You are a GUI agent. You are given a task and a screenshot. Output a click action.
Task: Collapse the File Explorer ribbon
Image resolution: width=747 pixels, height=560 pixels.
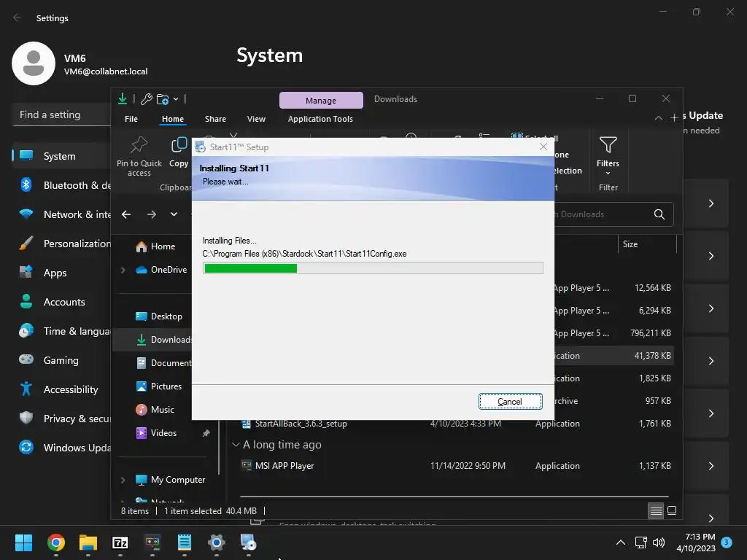pos(659,118)
